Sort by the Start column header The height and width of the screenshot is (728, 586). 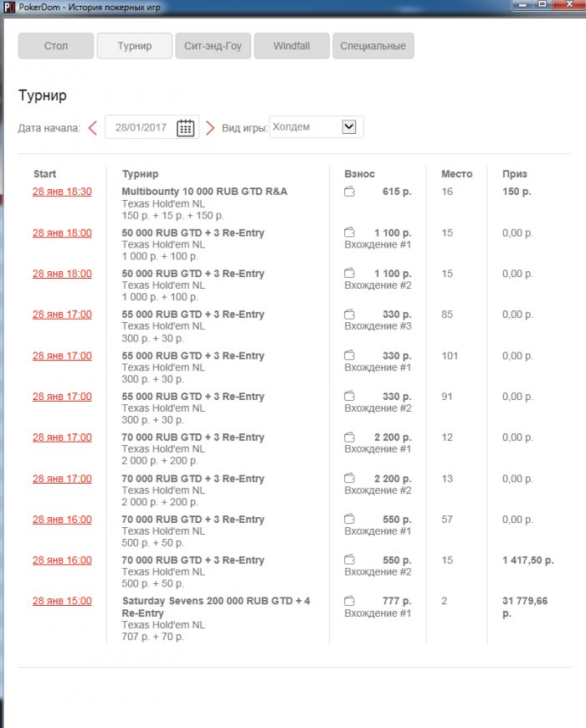(x=45, y=174)
